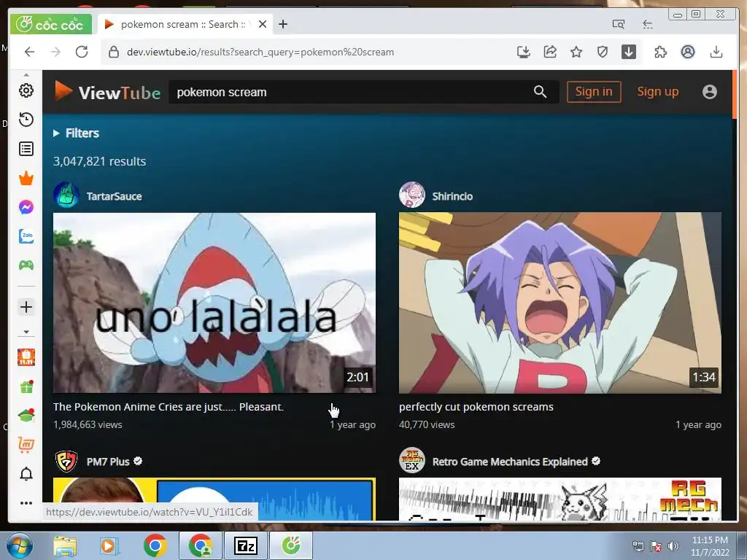
Task: Collapse the sidebar with the top arrow
Action: coord(26,75)
